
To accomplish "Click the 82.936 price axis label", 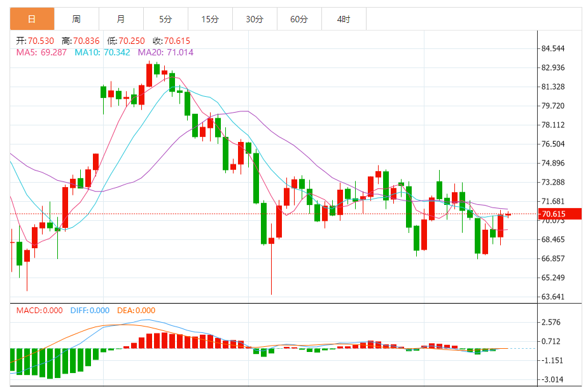I will coord(553,68).
